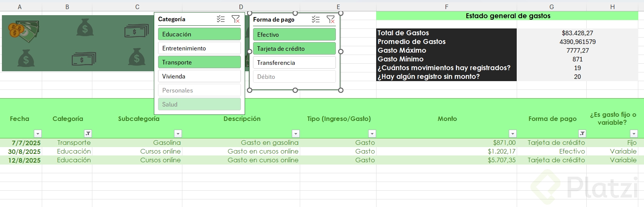Click the coins and cash image

point(24,30)
